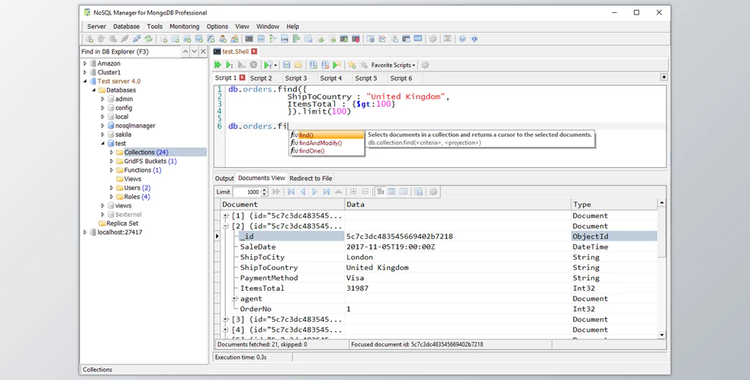Screen dimensions: 750x380
Task: Click the results grid vertical scrollbar
Action: pyautogui.click(x=662, y=269)
